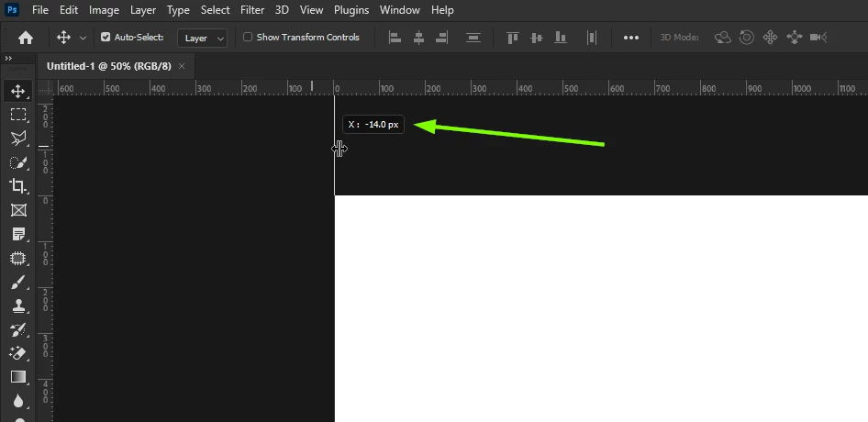Image resolution: width=868 pixels, height=422 pixels.
Task: Open the Plugins menu
Action: (x=351, y=10)
